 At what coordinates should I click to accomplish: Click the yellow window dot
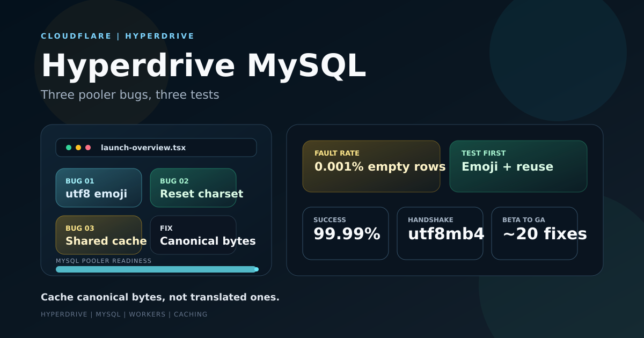click(78, 148)
